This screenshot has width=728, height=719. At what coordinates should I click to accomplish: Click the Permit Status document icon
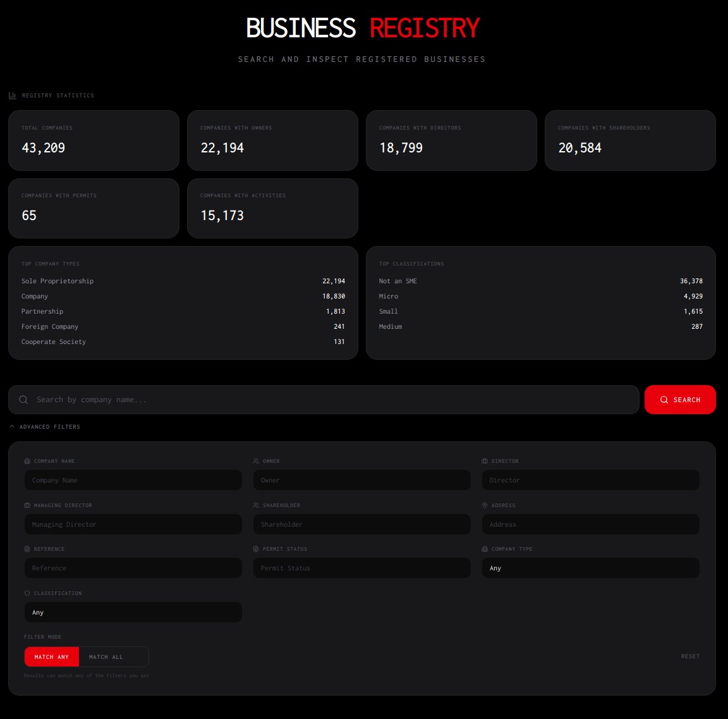coord(256,549)
